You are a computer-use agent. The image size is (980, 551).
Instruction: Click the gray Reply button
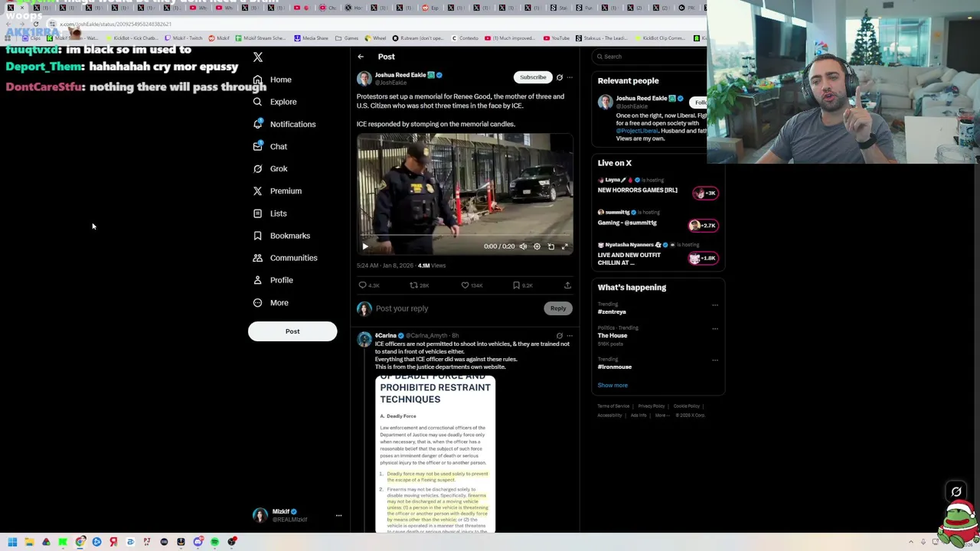click(x=558, y=308)
